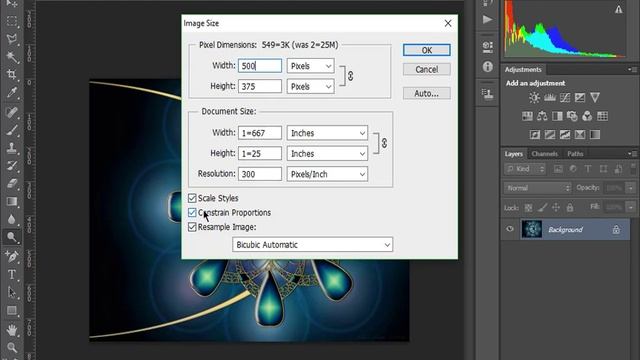This screenshot has height=360, width=640.
Task: Click histogram cached data warning icon
Action: pyautogui.click(x=619, y=9)
